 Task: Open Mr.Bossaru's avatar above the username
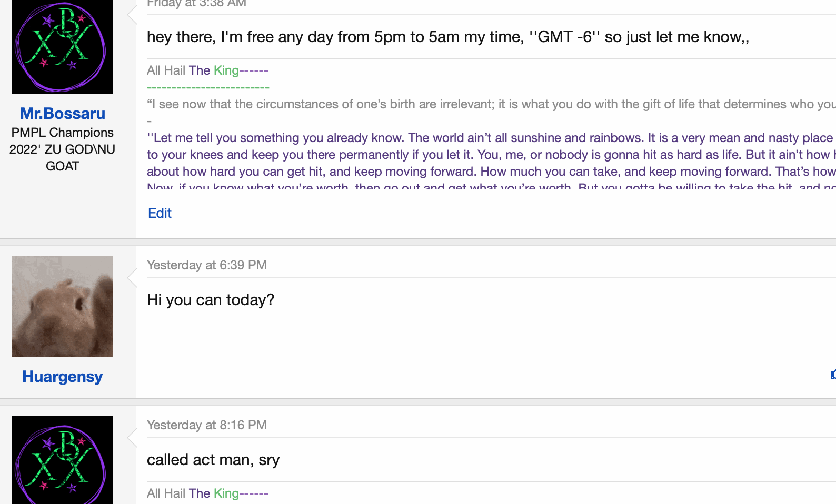[63, 47]
